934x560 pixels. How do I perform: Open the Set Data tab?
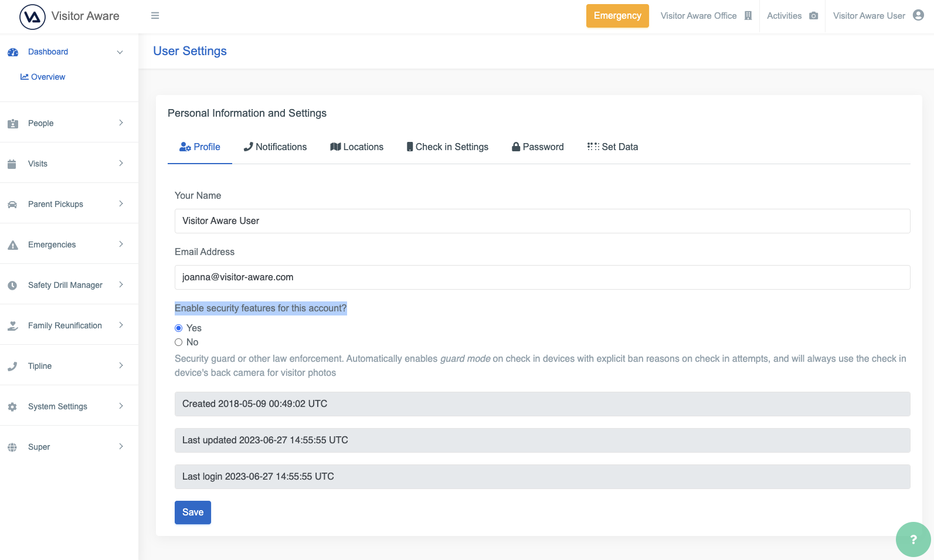click(x=613, y=147)
